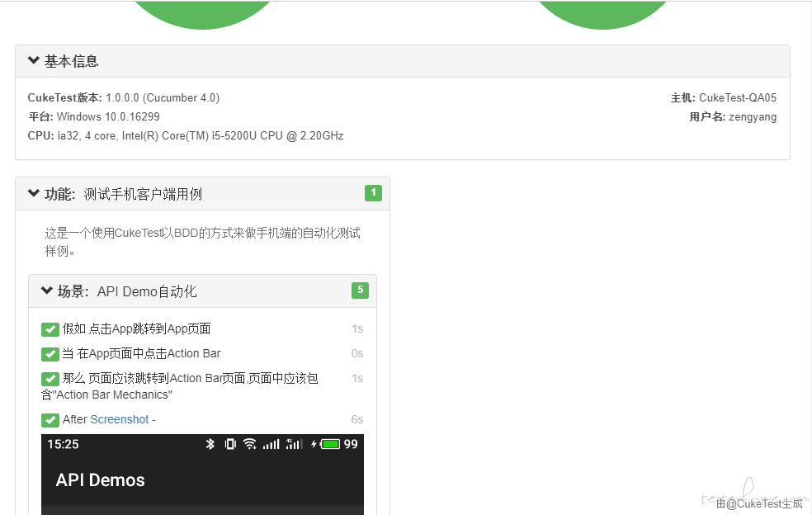Select the 用户名: zengyang text

(x=733, y=116)
